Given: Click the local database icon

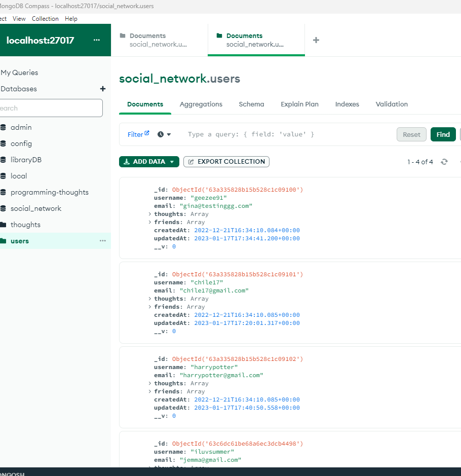Looking at the screenshot, I should [3, 176].
